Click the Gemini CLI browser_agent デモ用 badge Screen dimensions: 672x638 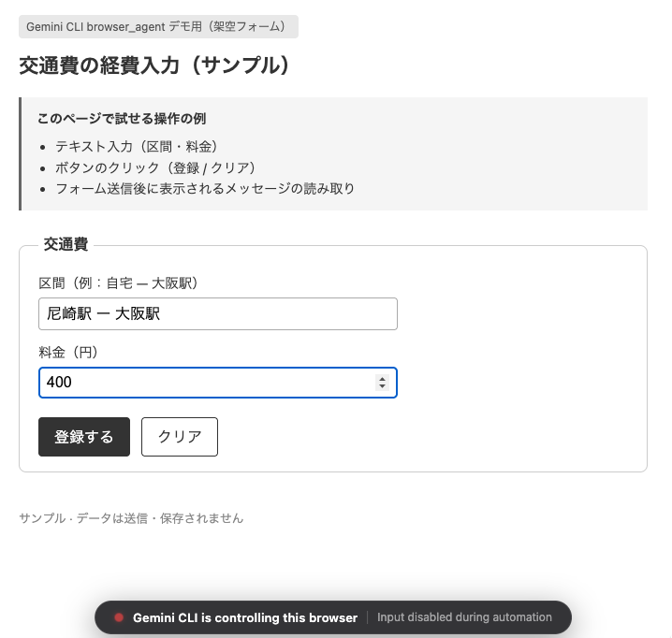click(158, 26)
